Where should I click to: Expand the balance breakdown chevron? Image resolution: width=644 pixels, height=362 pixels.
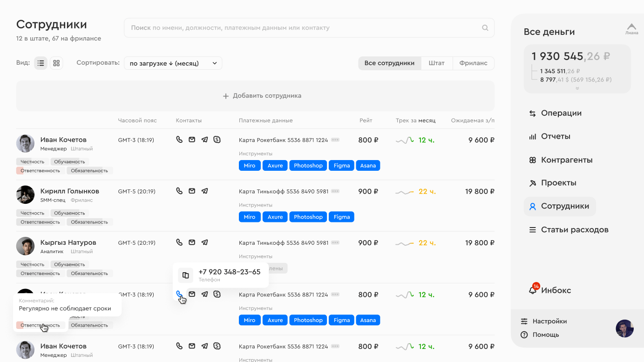(577, 88)
